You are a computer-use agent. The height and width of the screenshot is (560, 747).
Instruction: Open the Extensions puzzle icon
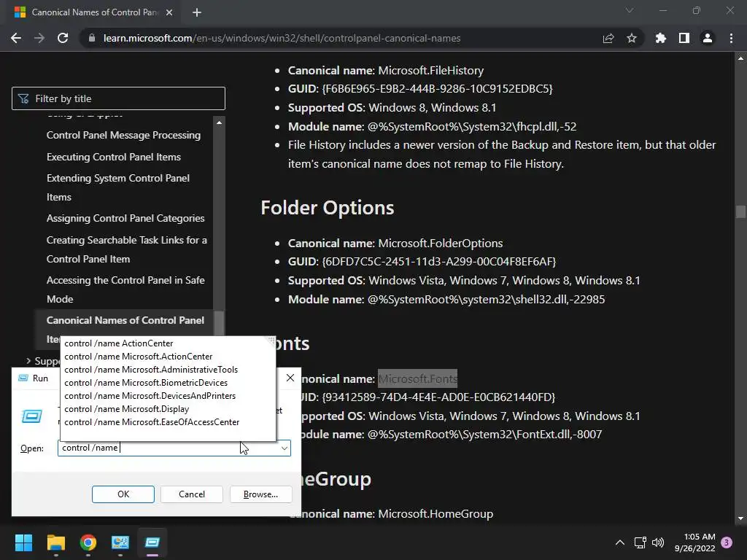[660, 38]
